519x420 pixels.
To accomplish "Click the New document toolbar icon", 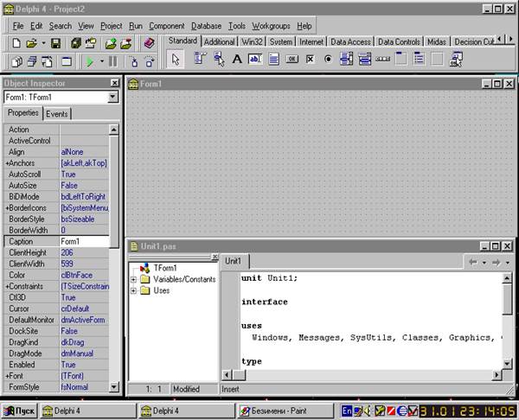I will click(x=16, y=42).
